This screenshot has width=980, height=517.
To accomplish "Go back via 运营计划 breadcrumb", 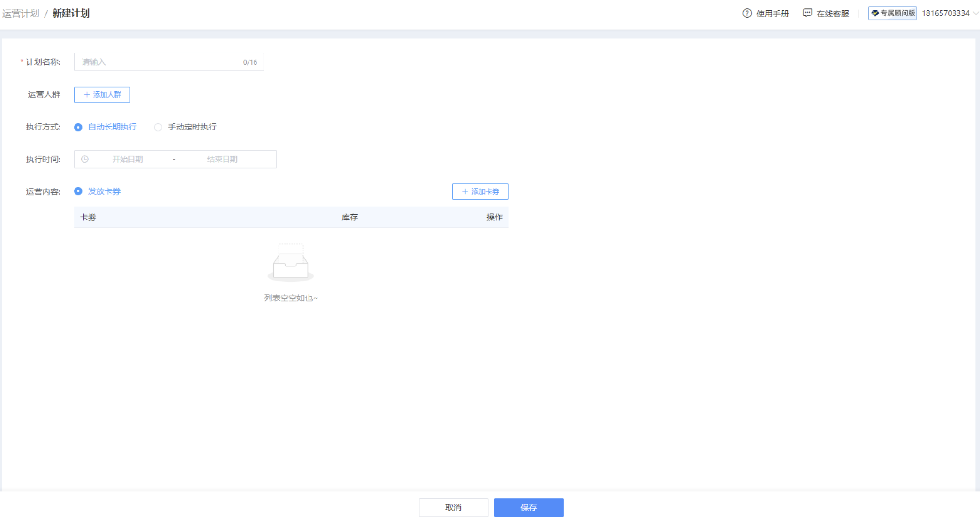I will 21,13.
